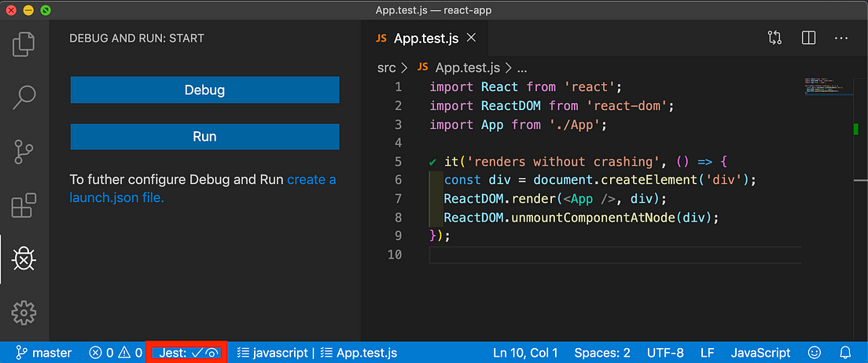Viewport: 868px width, 363px height.
Task: Click the JS file icon on tab
Action: [x=381, y=38]
